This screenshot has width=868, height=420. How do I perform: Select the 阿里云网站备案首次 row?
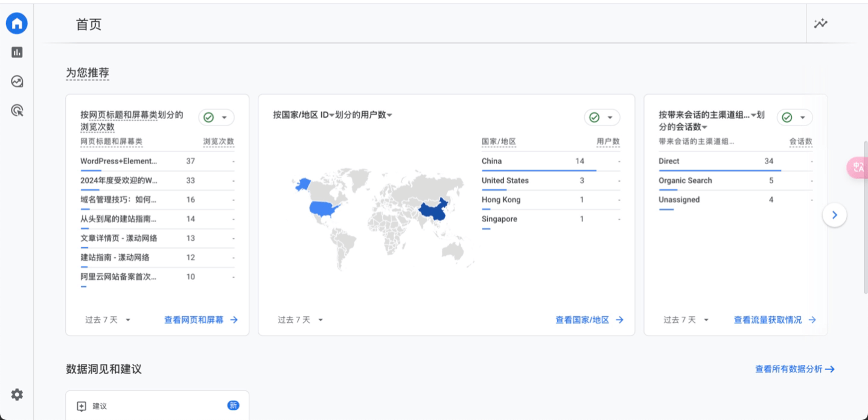click(x=158, y=278)
